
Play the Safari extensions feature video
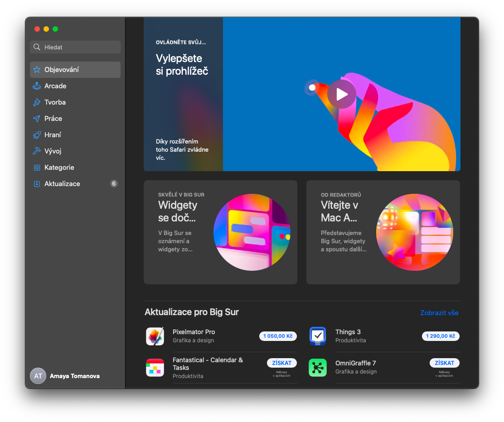(x=341, y=95)
